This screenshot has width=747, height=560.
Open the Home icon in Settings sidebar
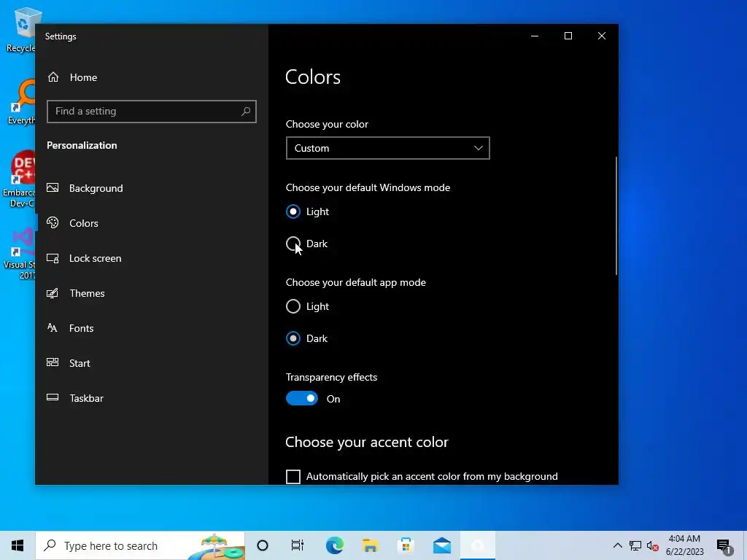click(53, 77)
